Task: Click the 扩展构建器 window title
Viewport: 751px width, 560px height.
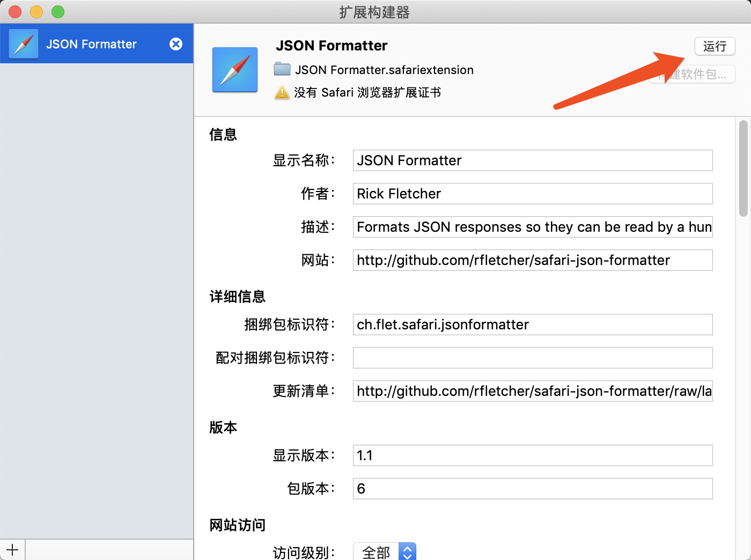Action: click(374, 12)
